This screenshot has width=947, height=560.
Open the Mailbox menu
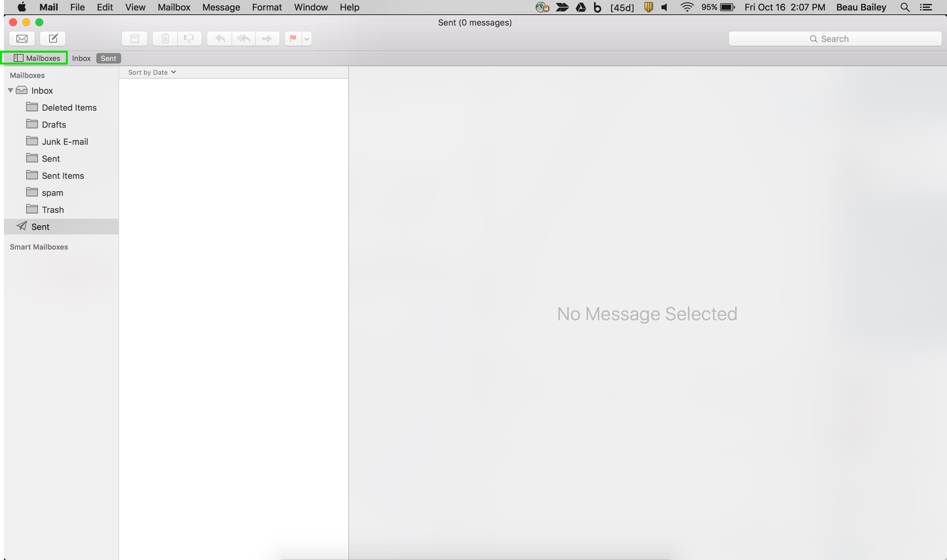coord(174,7)
